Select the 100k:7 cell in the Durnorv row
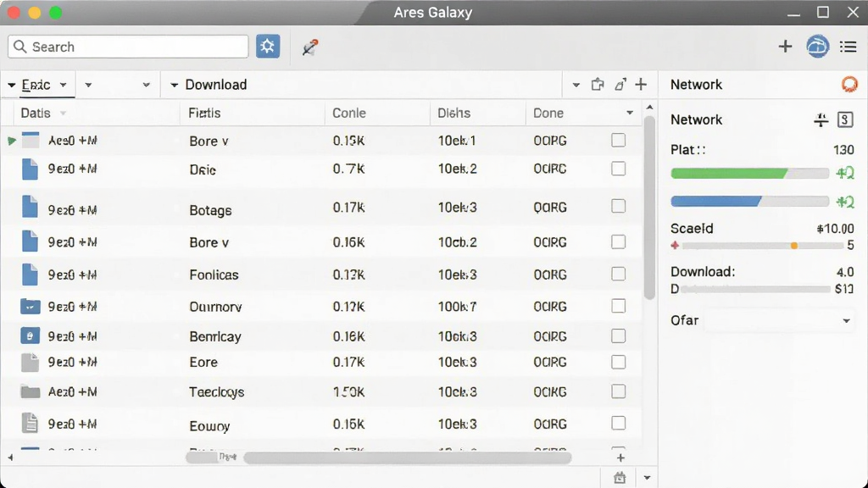This screenshot has width=868, height=488. pyautogui.click(x=457, y=307)
